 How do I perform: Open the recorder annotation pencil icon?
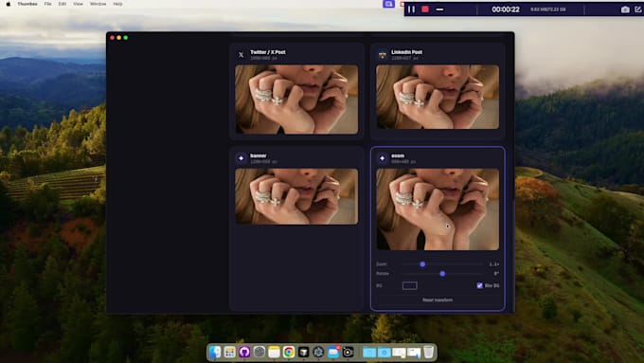(x=637, y=9)
